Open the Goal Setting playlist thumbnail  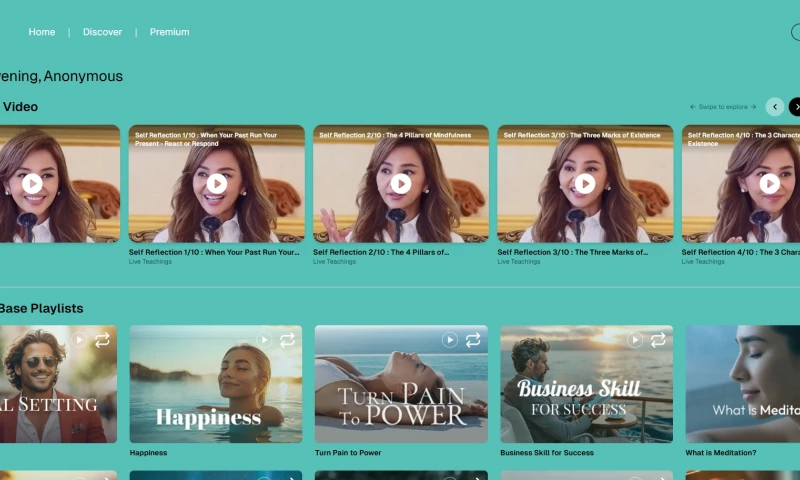point(58,384)
